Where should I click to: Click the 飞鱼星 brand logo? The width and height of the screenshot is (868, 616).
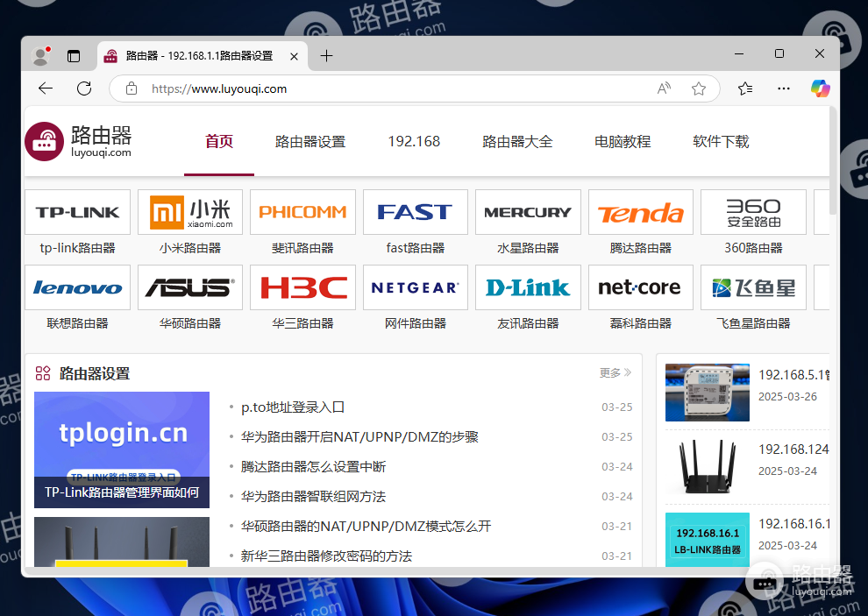click(753, 287)
